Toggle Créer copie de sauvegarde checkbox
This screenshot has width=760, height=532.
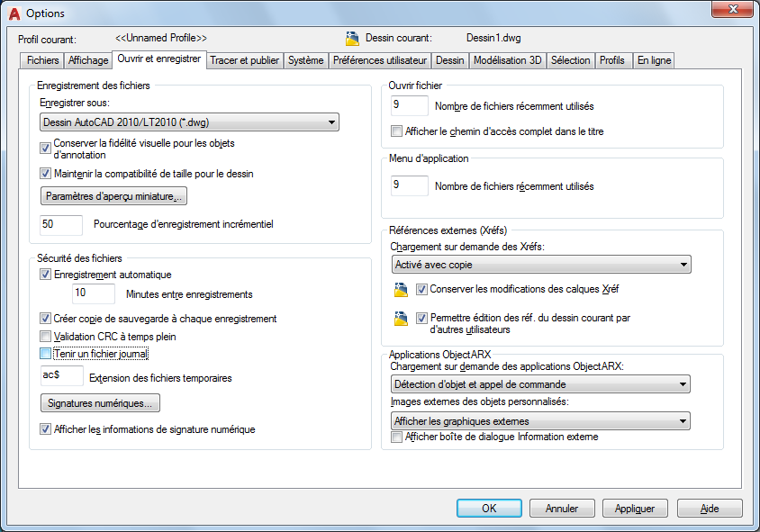point(45,319)
